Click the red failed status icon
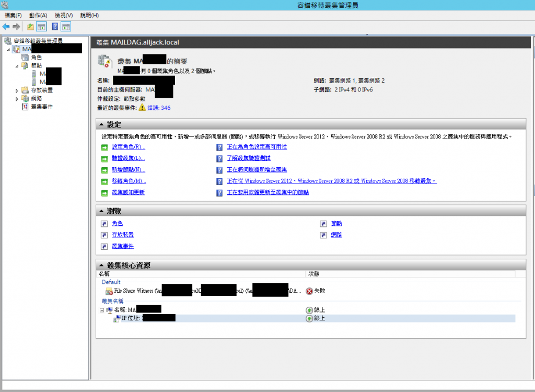 coord(309,291)
